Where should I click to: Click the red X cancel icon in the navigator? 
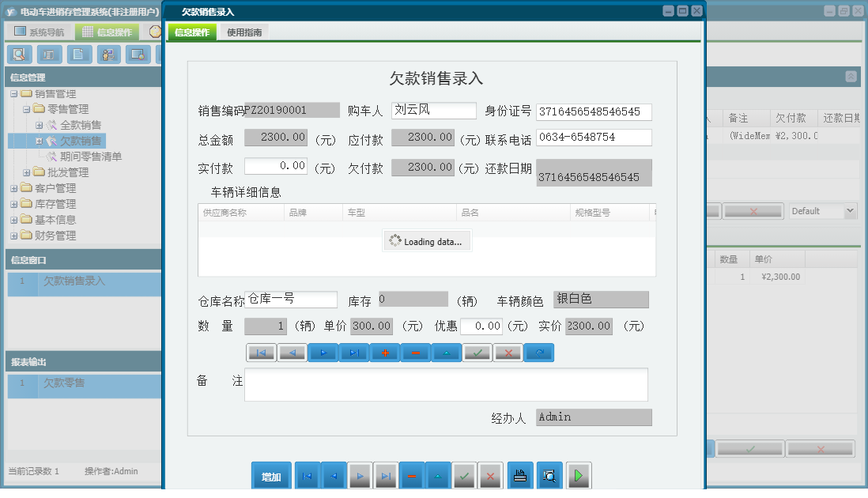507,353
